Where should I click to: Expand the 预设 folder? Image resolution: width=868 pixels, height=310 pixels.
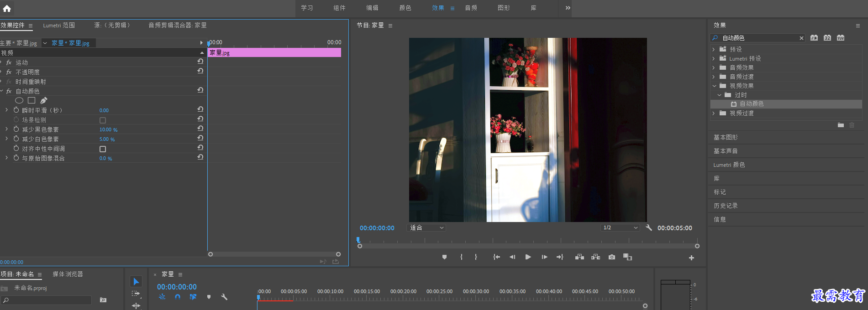coord(714,49)
